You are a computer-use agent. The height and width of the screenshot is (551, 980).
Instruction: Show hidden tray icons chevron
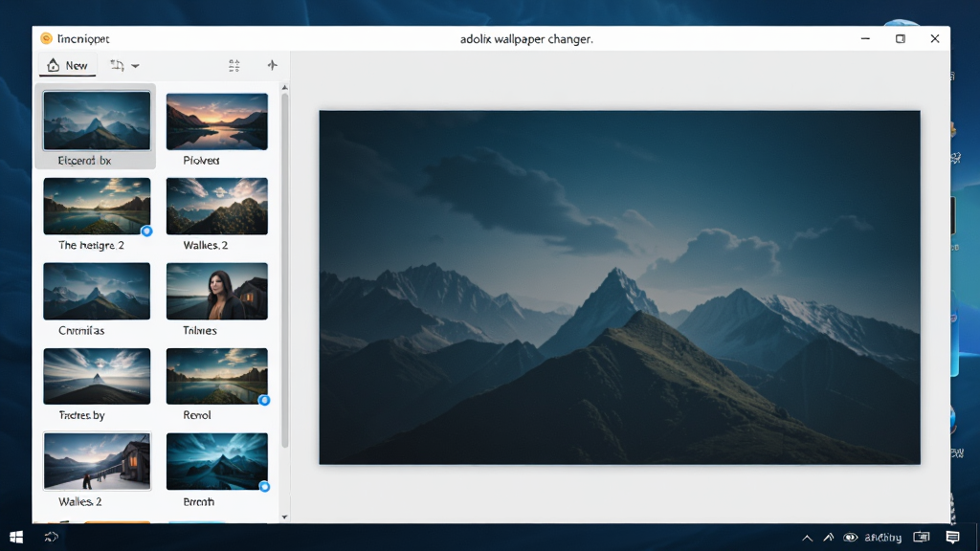(807, 538)
